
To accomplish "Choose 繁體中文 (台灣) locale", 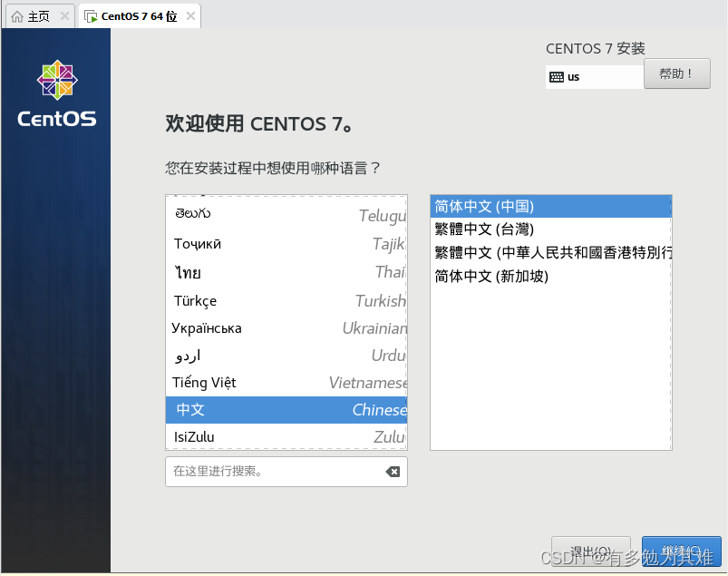I will pos(550,229).
